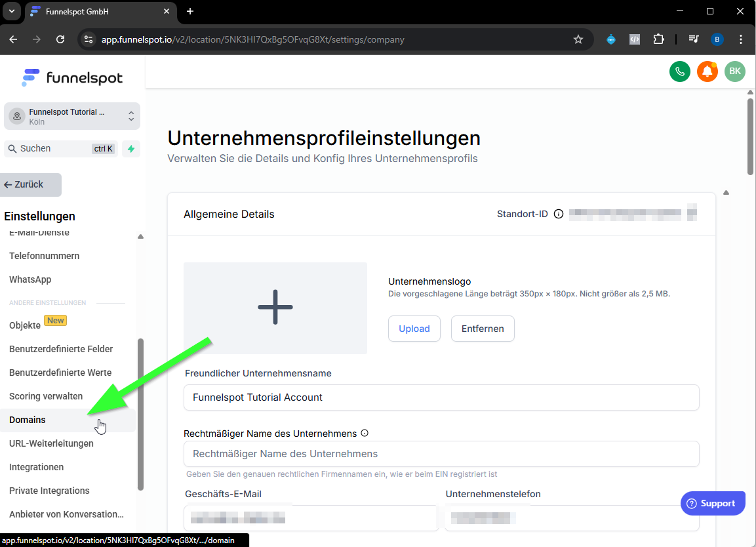Go back using the browser back arrow

(x=14, y=39)
